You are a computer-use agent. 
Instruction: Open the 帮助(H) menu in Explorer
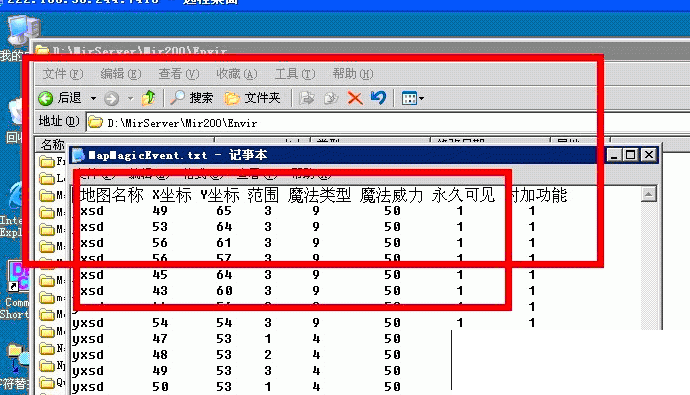pos(353,74)
